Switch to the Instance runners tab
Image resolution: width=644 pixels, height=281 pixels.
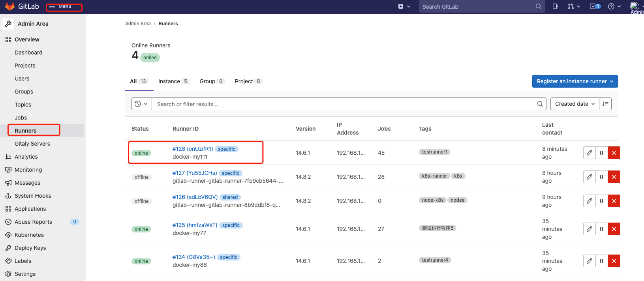coord(174,81)
